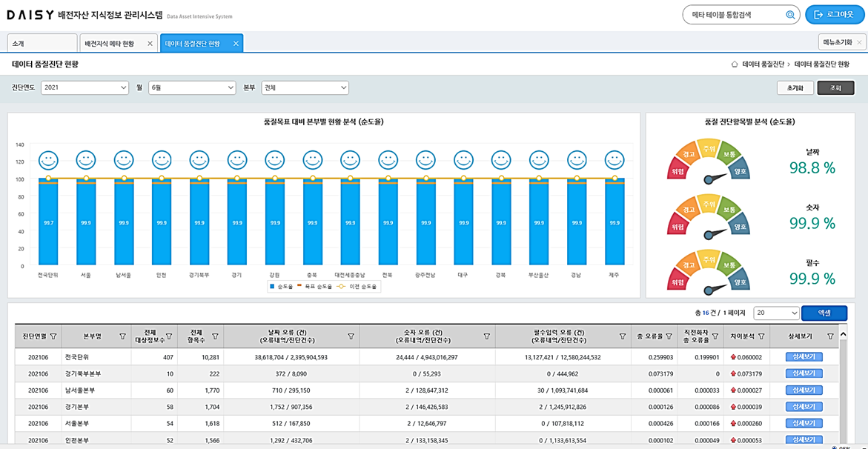The width and height of the screenshot is (868, 449).
Task: Toggle the 순도율 legend item
Action: pos(282,287)
